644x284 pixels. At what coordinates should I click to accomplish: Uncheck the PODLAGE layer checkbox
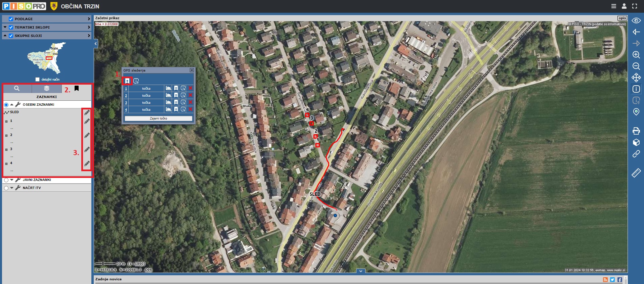pyautogui.click(x=11, y=19)
